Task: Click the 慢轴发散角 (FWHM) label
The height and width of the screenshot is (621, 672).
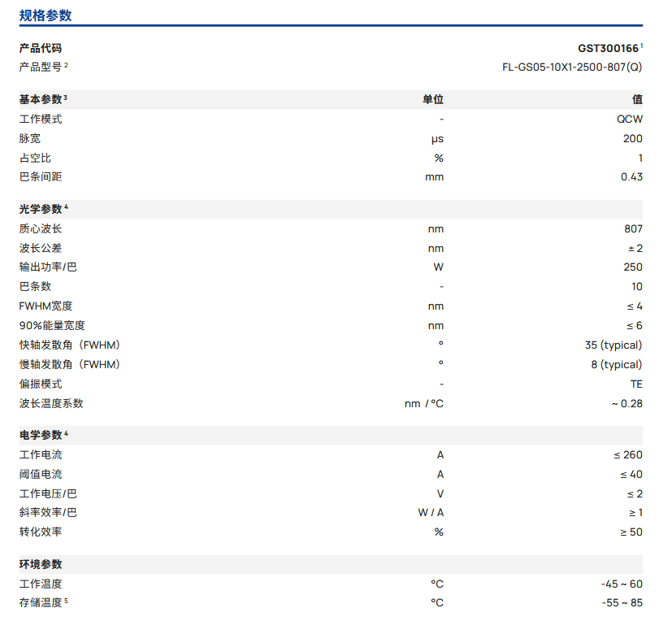Action: (x=70, y=365)
